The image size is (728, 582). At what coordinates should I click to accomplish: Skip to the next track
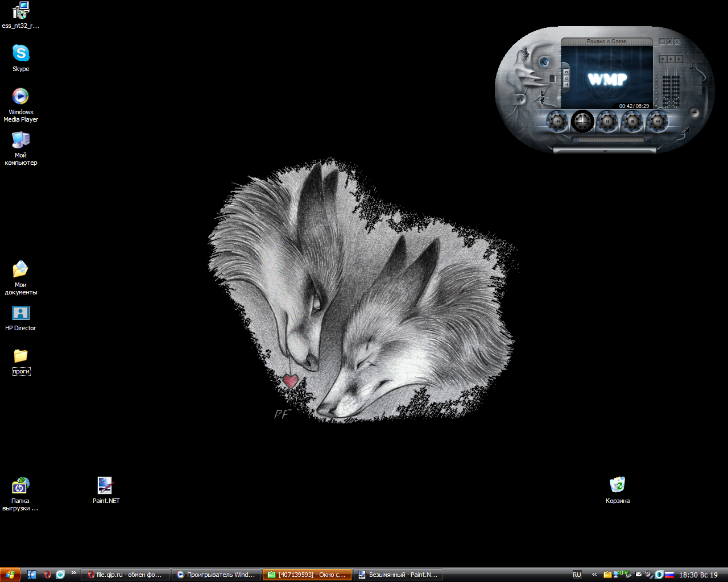pyautogui.click(x=657, y=121)
